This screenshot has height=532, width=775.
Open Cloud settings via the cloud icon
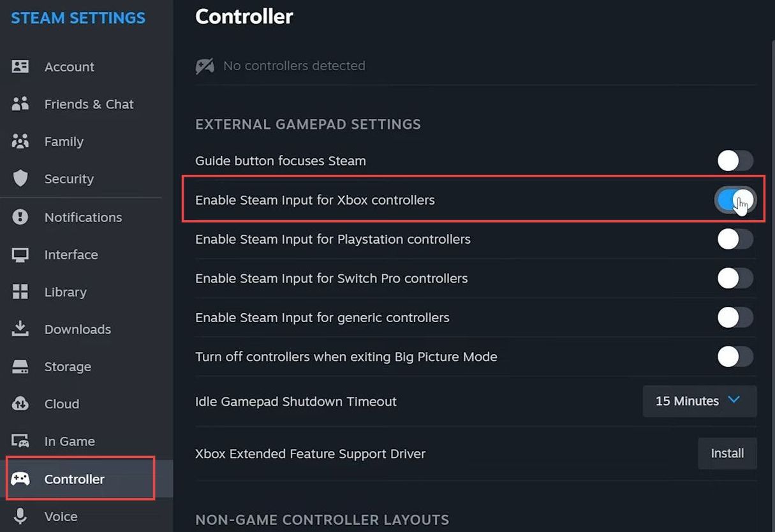coord(19,404)
